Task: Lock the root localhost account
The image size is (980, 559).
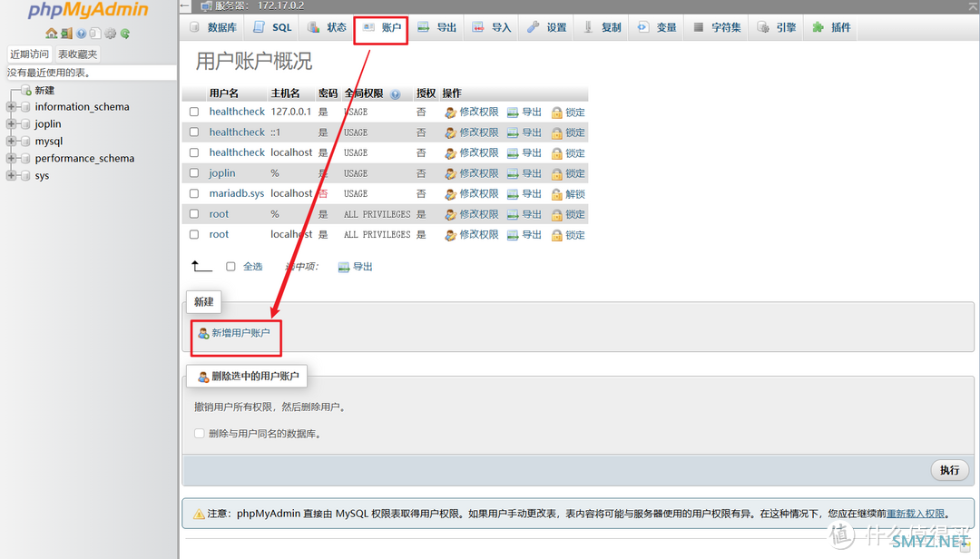Action: [568, 235]
